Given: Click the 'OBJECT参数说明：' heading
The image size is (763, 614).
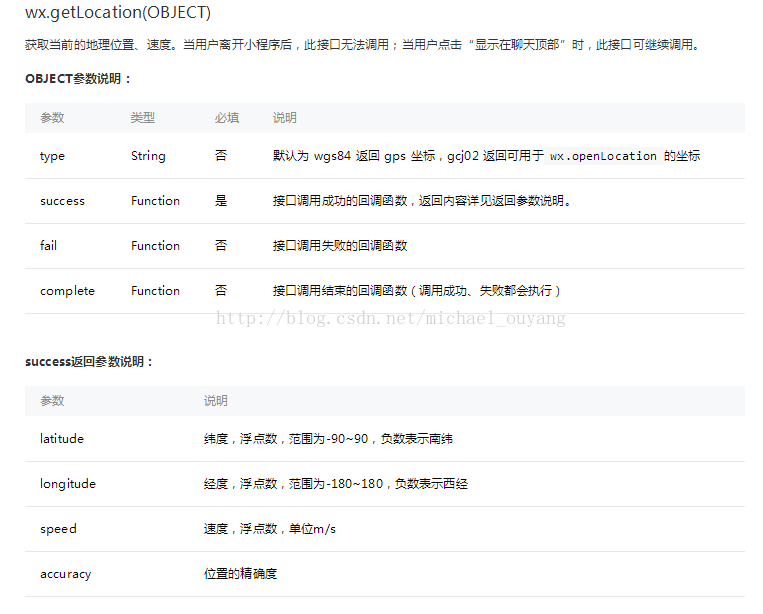Looking at the screenshot, I should (x=78, y=78).
